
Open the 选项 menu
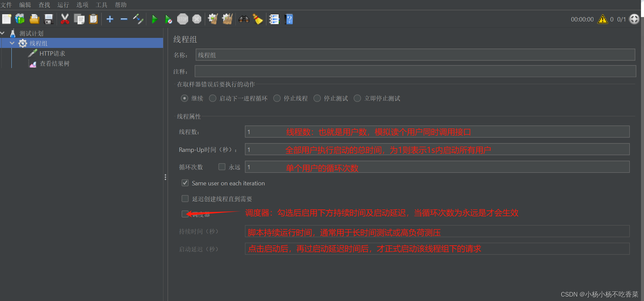click(x=82, y=5)
